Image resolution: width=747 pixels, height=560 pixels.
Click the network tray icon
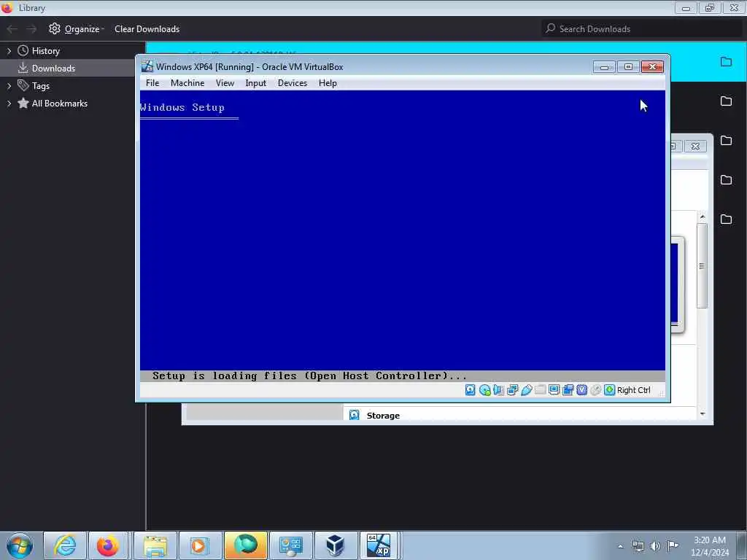tap(638, 546)
